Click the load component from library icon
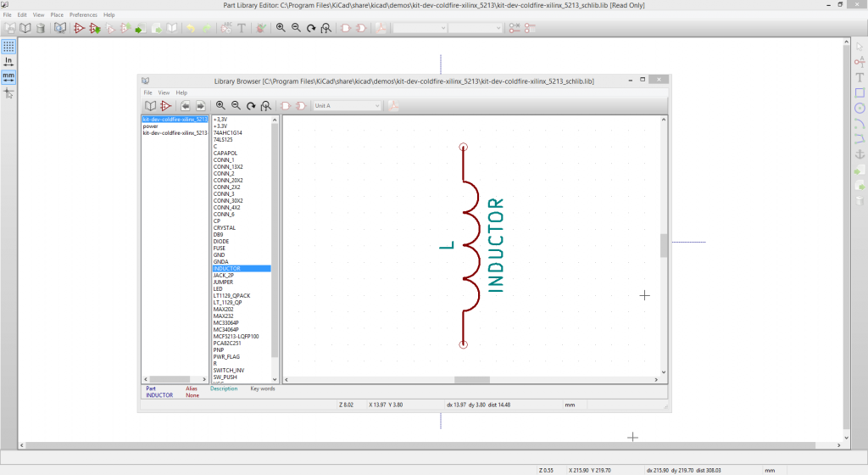This screenshot has height=475, width=868. tap(95, 28)
